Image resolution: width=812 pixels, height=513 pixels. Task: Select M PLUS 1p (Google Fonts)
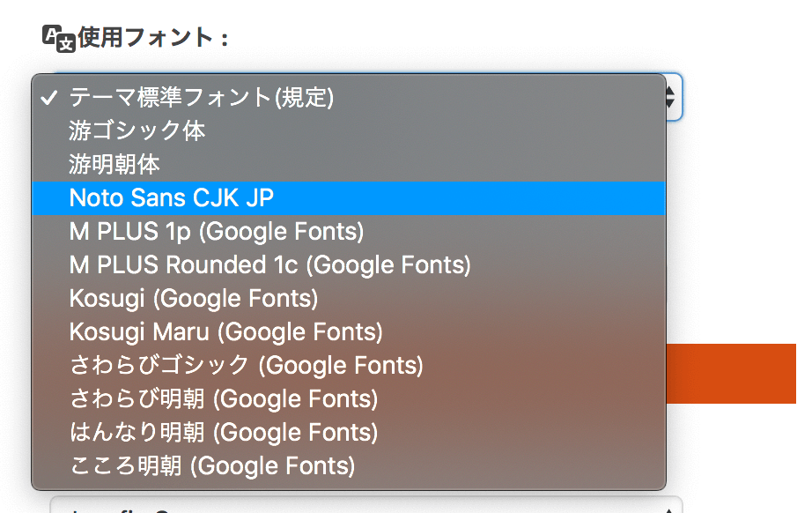349,232
